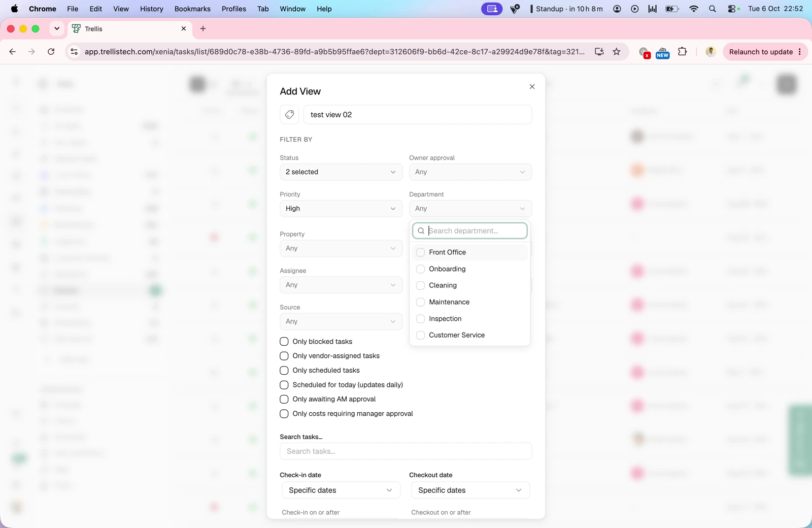Enable Only scheduled tasks
Screen dimensions: 812x528
coord(284,371)
